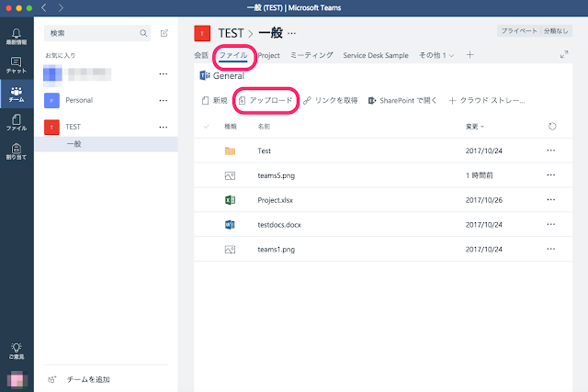This screenshot has width=588, height=392.
Task: Click the TEST team avatar in list
Action: tap(51, 127)
